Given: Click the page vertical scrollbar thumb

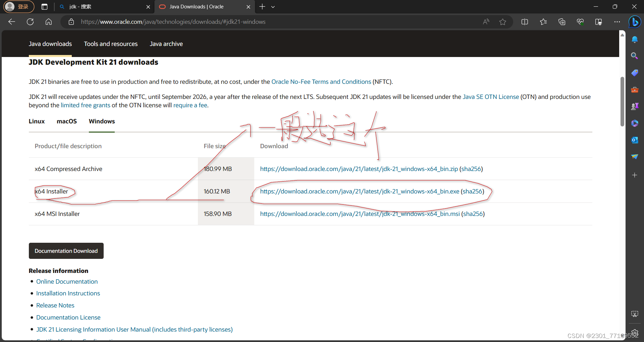Looking at the screenshot, I should 622,102.
